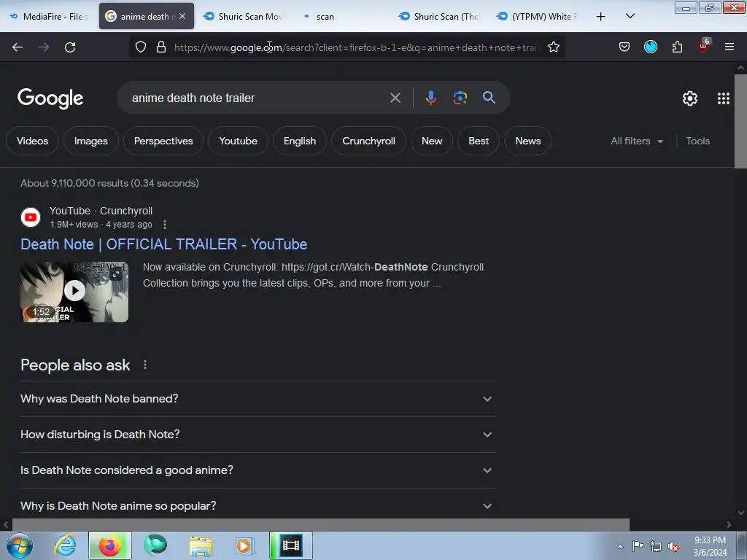Open a new browser tab

coord(601,17)
